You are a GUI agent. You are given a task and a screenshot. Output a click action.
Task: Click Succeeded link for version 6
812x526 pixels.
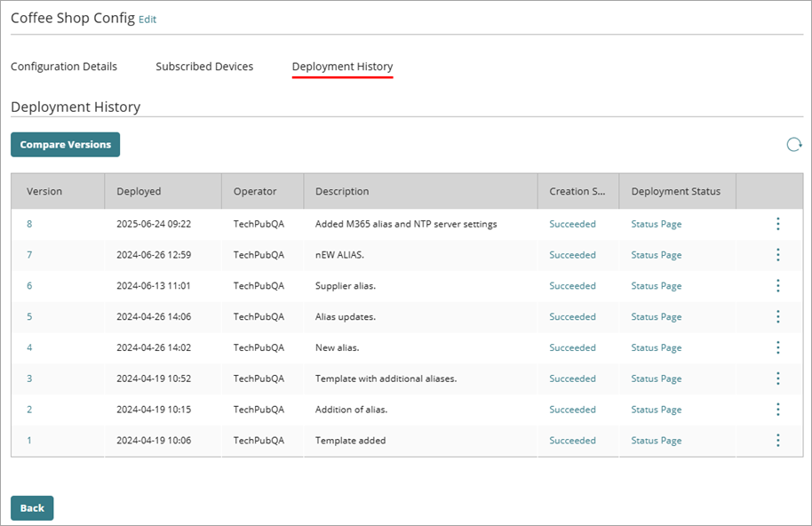point(572,286)
